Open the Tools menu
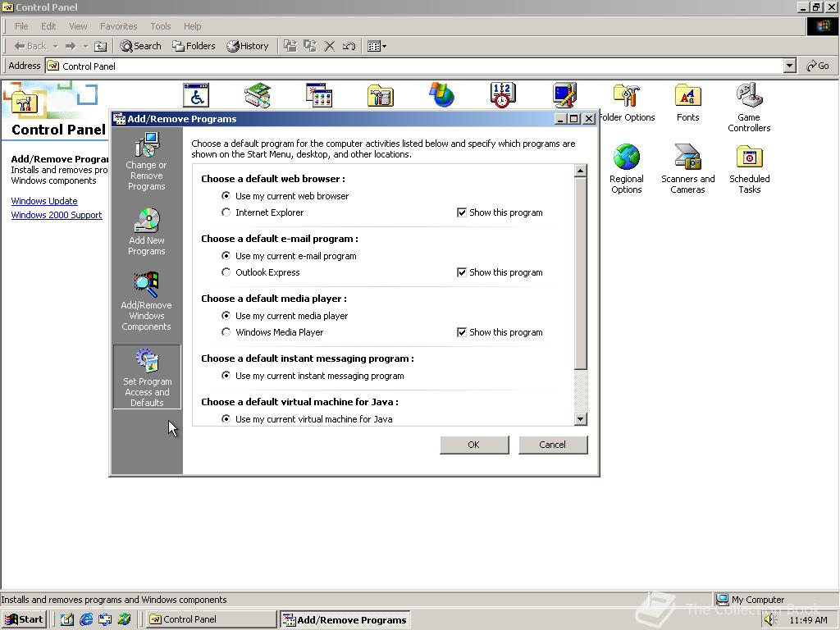The image size is (840, 630). point(160,26)
